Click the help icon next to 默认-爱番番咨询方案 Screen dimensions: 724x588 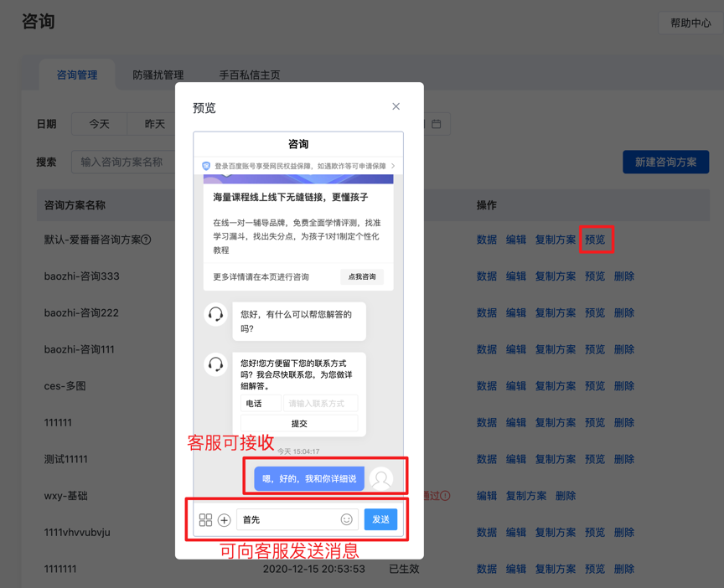[147, 240]
